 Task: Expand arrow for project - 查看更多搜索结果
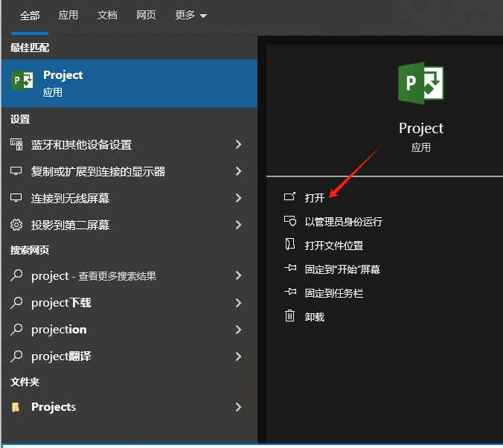pyautogui.click(x=238, y=275)
